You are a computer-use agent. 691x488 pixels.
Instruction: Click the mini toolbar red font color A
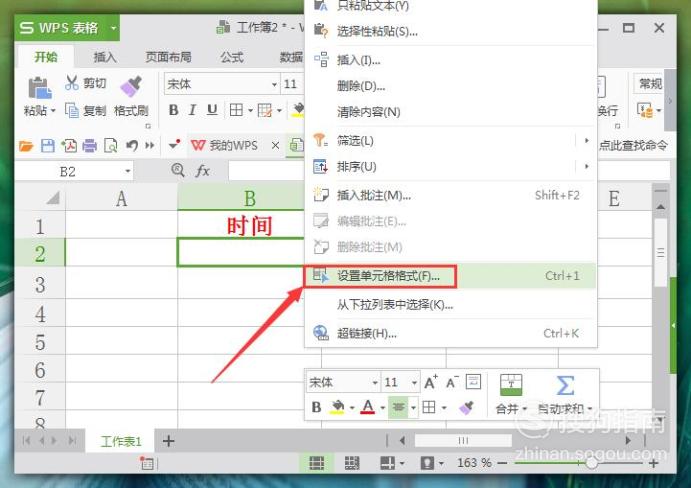click(x=368, y=407)
